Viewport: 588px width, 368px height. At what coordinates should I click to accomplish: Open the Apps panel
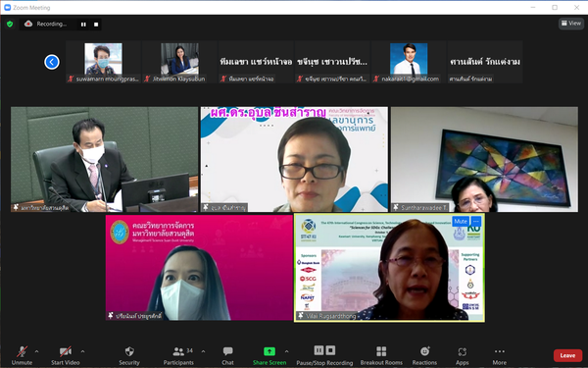[462, 355]
